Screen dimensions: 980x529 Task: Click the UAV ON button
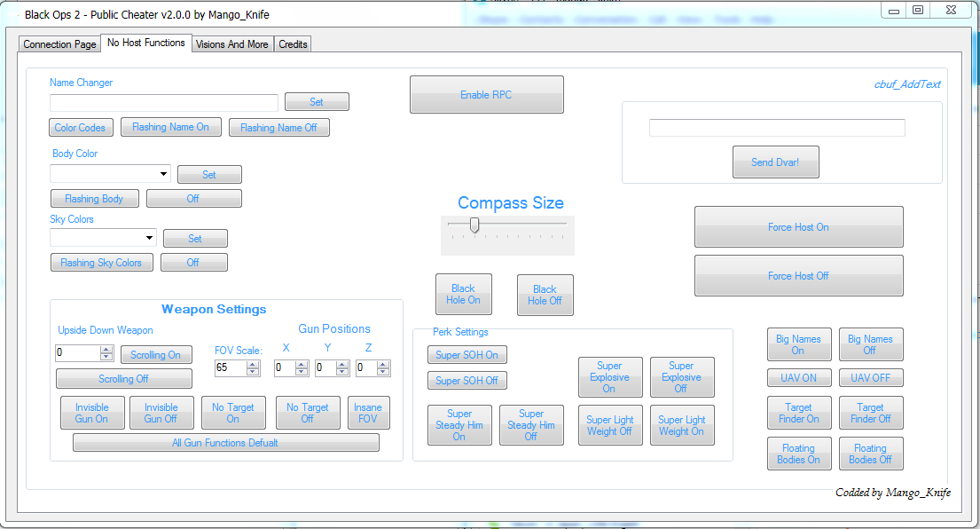tap(799, 378)
